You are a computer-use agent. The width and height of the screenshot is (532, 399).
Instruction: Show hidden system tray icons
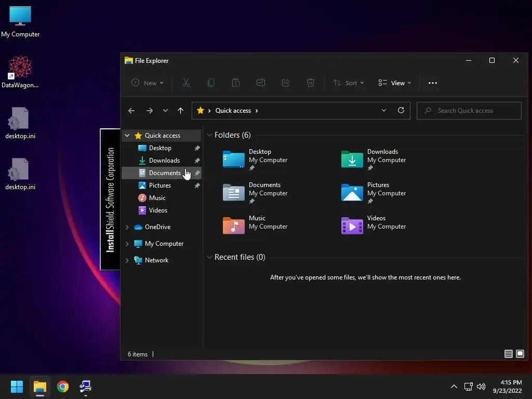coord(454,387)
